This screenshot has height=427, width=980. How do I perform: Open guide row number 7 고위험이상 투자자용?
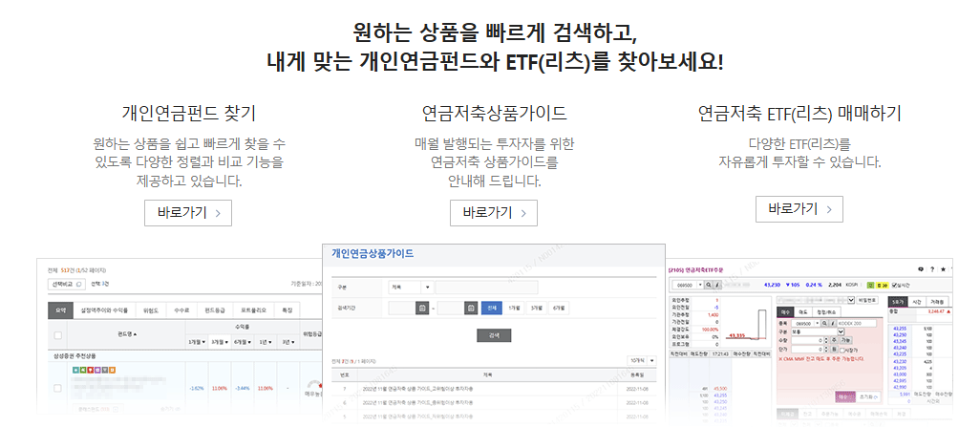[417, 389]
